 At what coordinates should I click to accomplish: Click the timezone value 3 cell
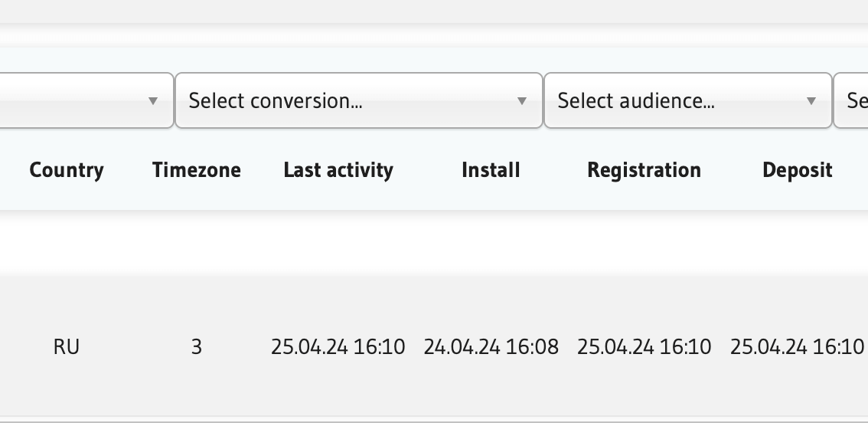197,347
